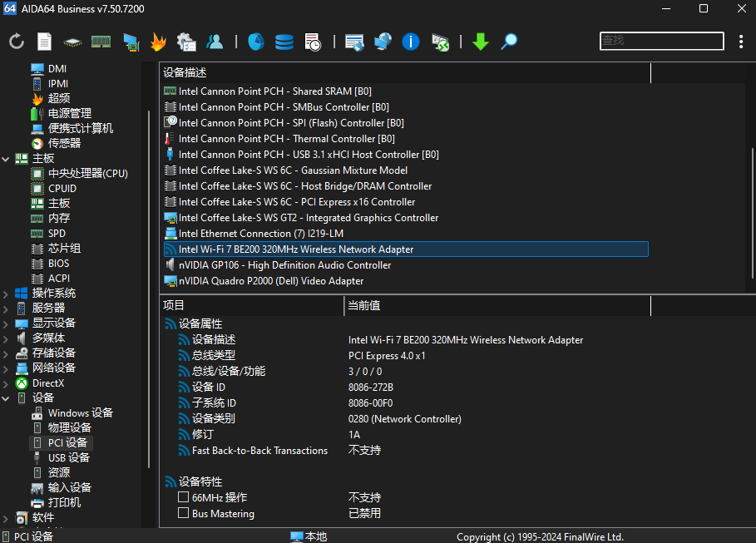Collapse the 设备 tree node
The height and width of the screenshot is (543, 756).
[6, 398]
